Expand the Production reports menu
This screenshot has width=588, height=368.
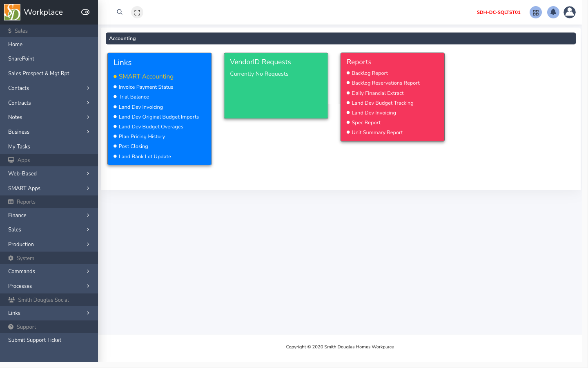click(49, 245)
